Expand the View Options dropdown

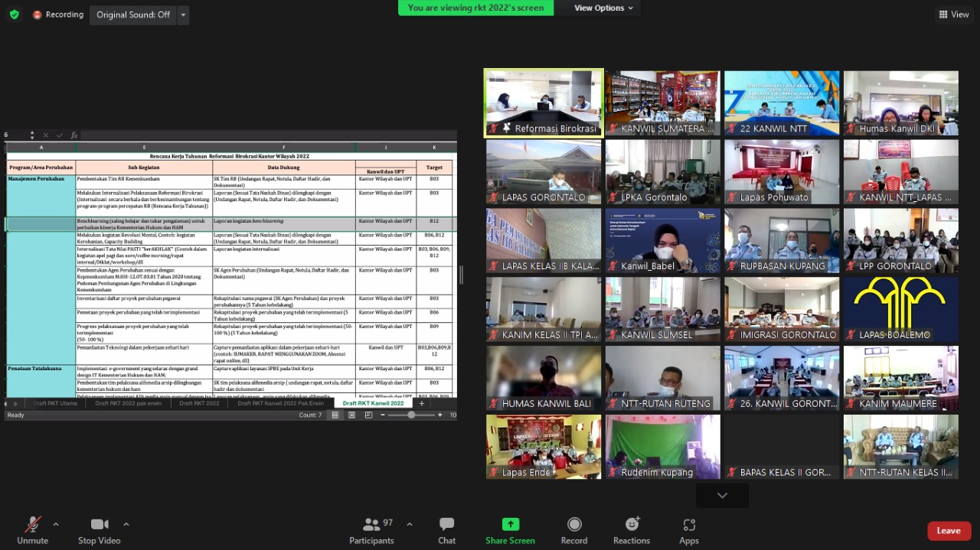tap(603, 8)
